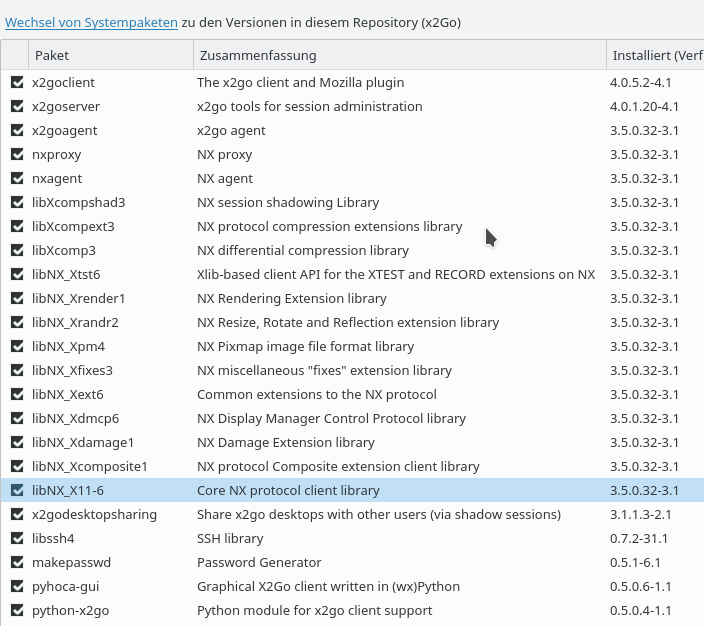Image resolution: width=704 pixels, height=626 pixels.
Task: Select the x2goserver package name
Action: click(66, 106)
